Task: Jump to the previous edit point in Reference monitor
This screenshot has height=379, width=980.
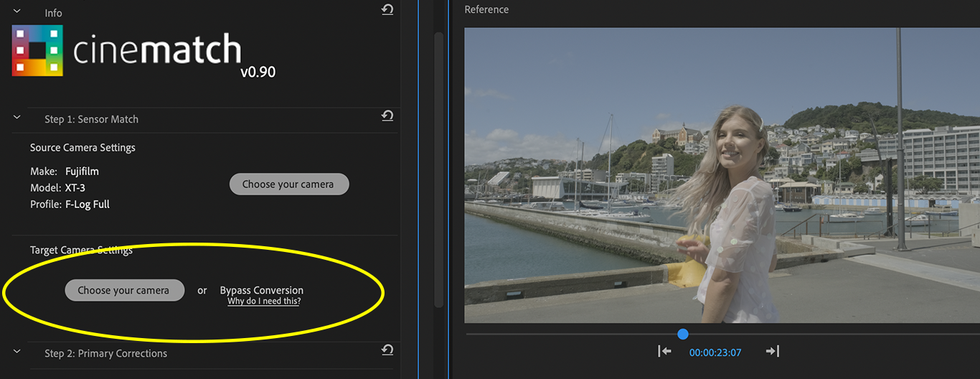Action: [664, 352]
